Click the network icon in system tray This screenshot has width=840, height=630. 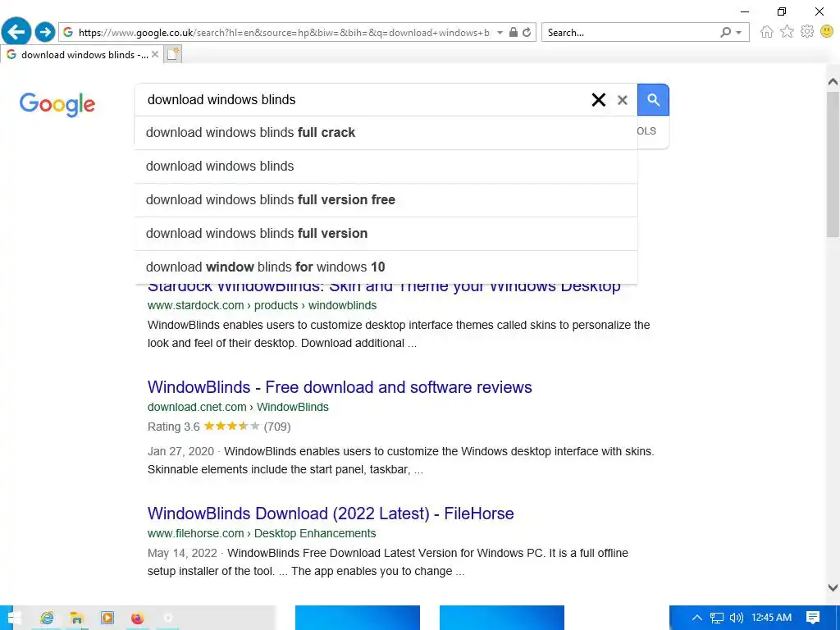[x=717, y=618]
